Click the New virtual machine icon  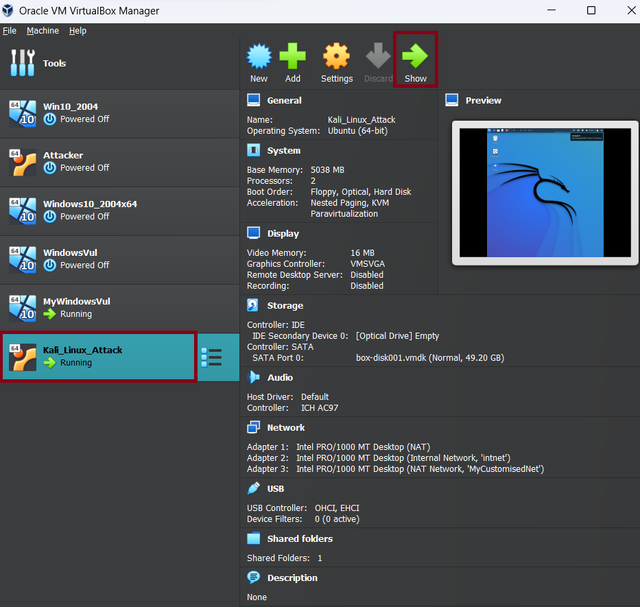[x=259, y=56]
